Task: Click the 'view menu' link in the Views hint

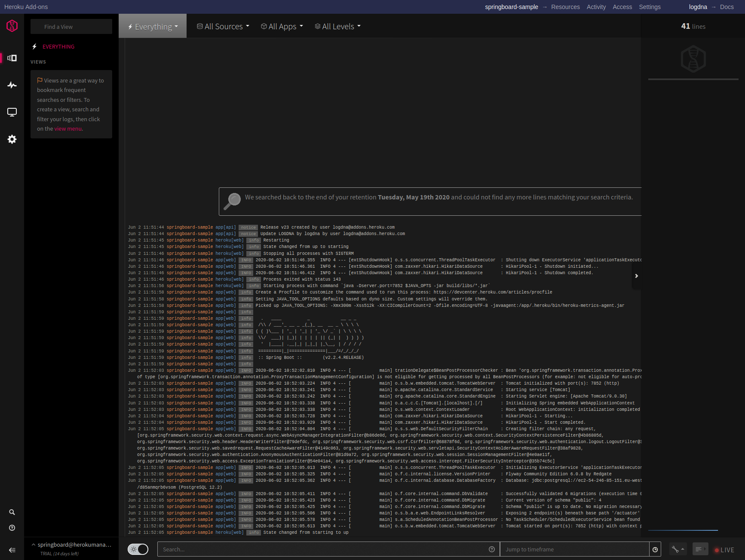Action: coord(68,129)
